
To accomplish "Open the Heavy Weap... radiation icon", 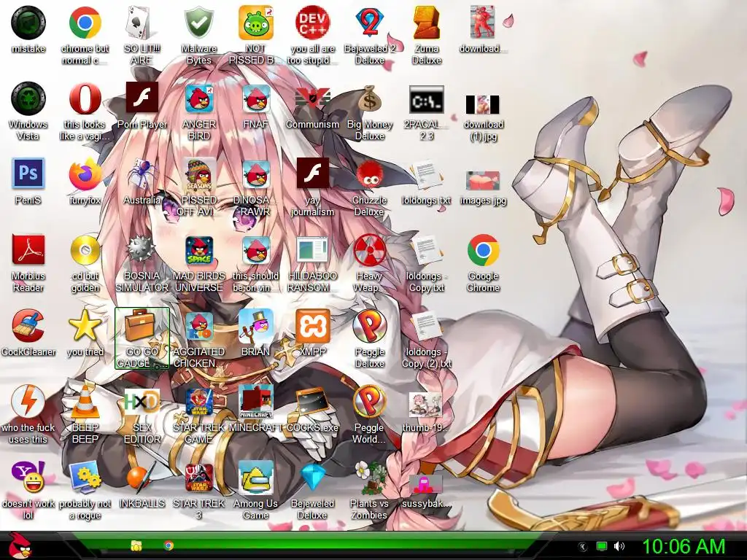I will pos(370,250).
